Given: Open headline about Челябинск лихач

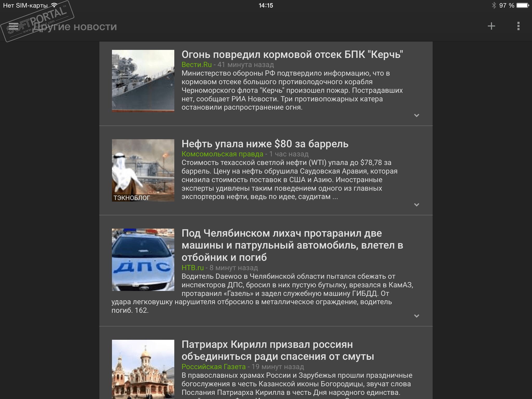Looking at the screenshot, I should tap(292, 245).
